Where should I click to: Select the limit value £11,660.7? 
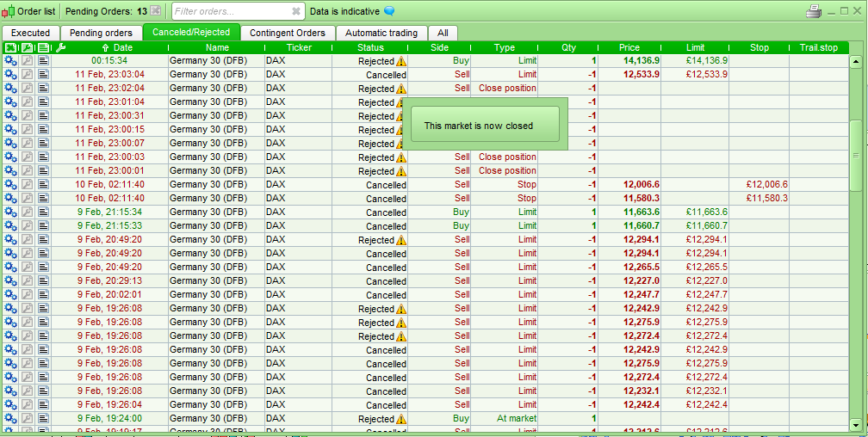point(706,225)
